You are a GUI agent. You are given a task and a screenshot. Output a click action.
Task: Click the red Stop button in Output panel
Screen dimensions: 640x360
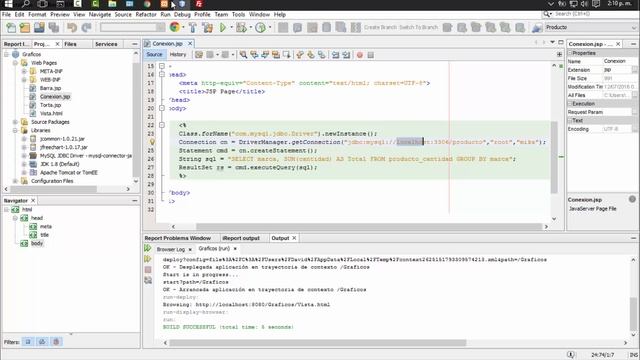point(148,269)
